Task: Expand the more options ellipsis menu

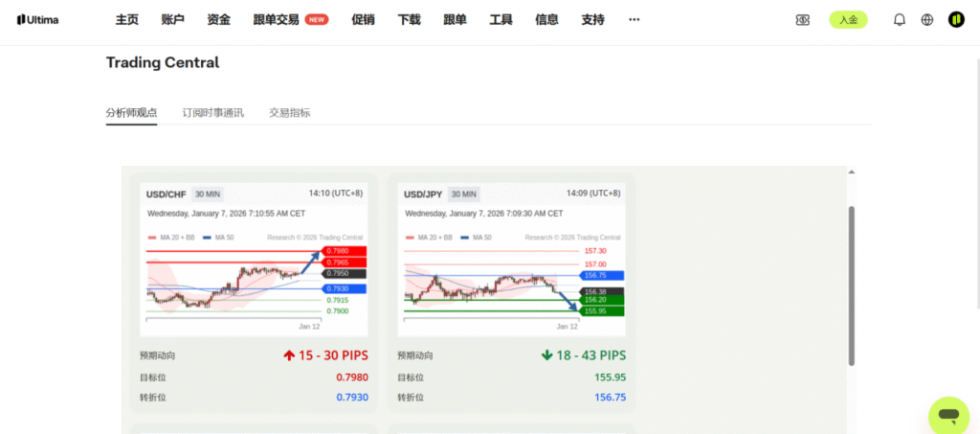Action: (x=635, y=20)
